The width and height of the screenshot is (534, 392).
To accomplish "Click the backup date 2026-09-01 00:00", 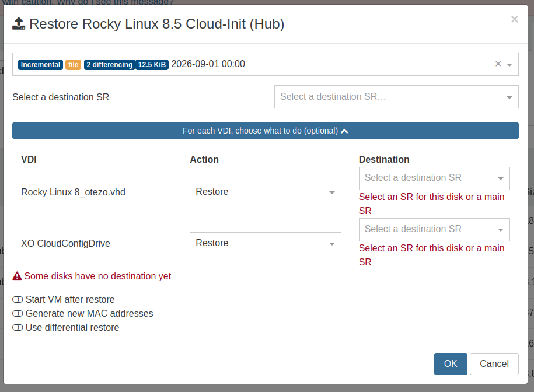I will click(x=208, y=64).
